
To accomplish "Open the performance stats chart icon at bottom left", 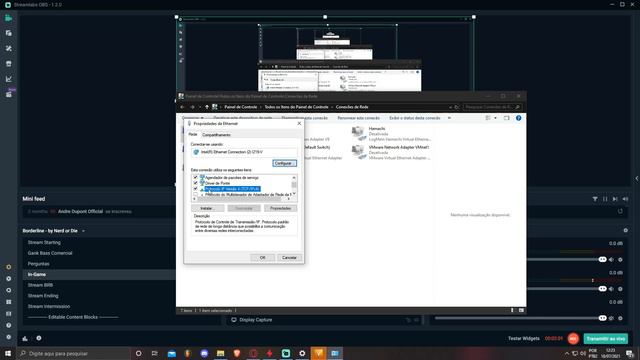I will [25, 338].
